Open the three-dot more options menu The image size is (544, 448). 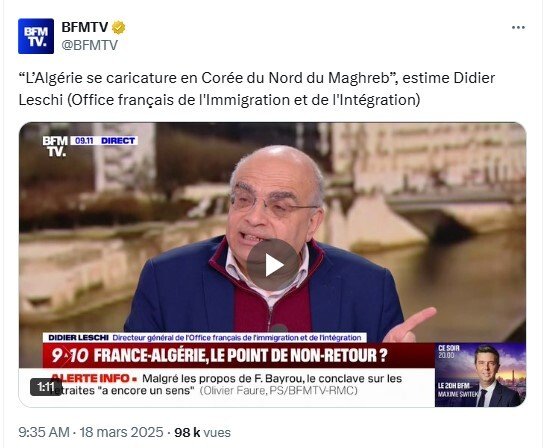[518, 27]
